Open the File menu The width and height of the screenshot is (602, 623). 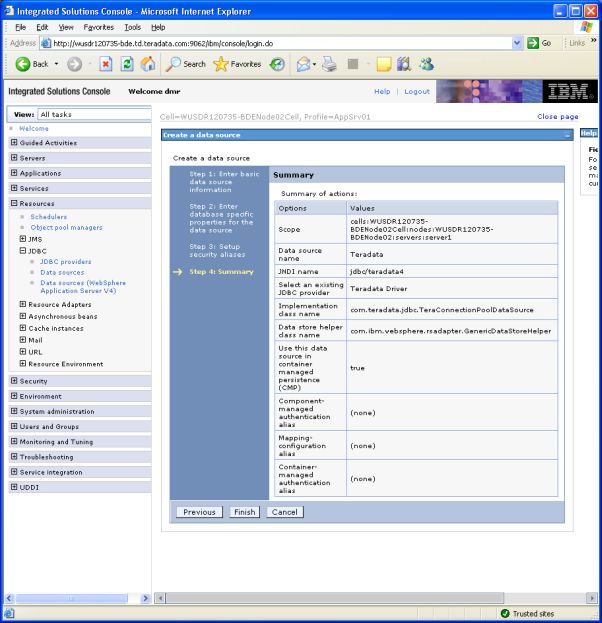pos(20,27)
